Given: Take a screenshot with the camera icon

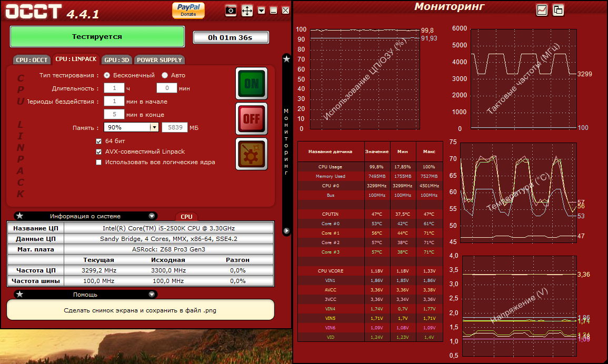Looking at the screenshot, I should click(x=231, y=11).
